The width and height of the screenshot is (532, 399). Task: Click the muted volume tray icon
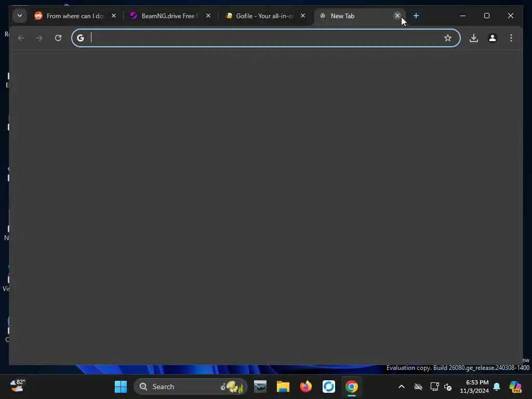pyautogui.click(x=448, y=387)
